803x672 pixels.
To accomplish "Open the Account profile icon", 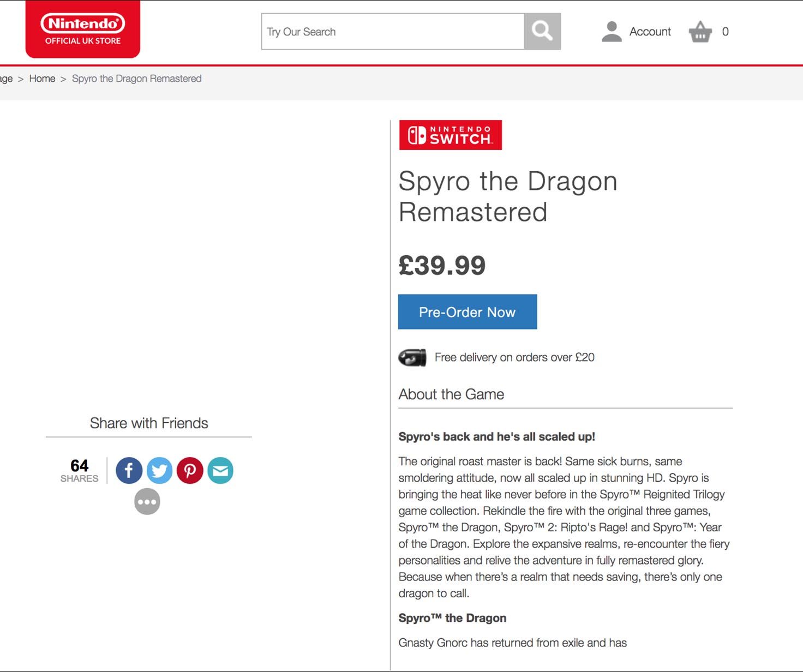I will 612,32.
